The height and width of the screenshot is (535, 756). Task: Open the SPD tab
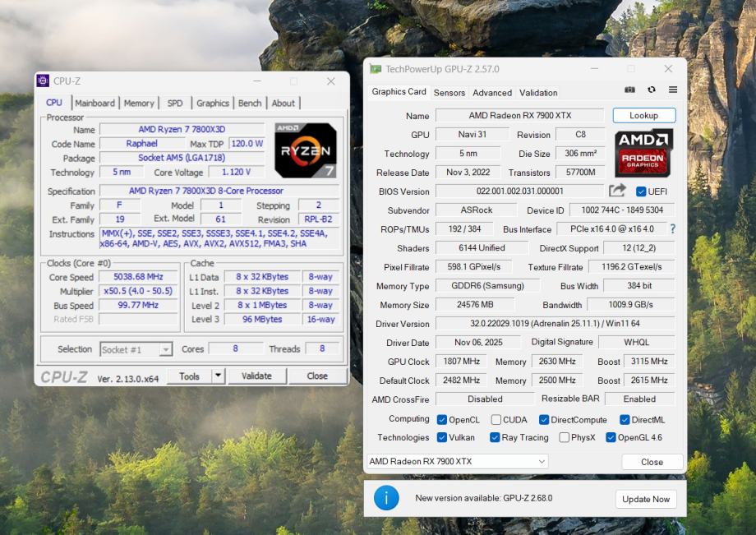click(x=175, y=104)
